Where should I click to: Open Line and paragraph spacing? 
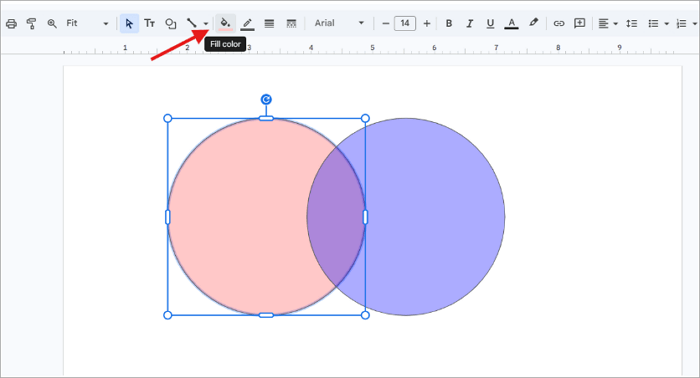click(x=631, y=23)
